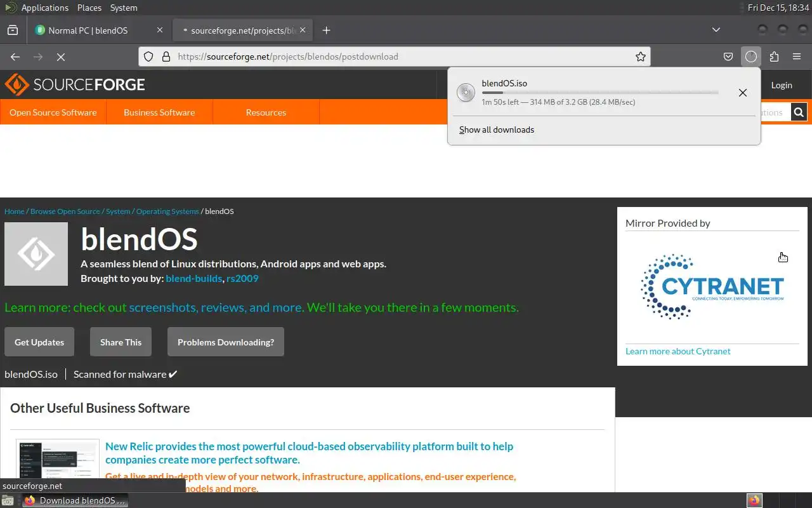Click the browser back arrow
Viewport: 812px width, 508px height.
(x=15, y=57)
